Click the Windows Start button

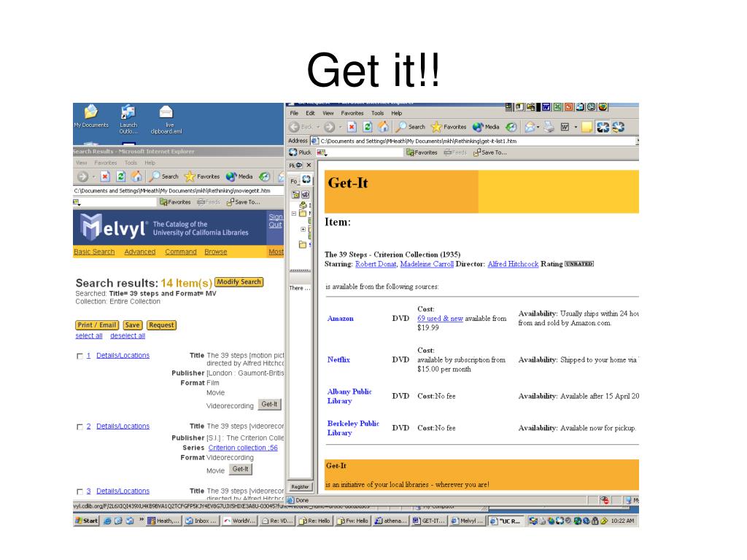(86, 521)
